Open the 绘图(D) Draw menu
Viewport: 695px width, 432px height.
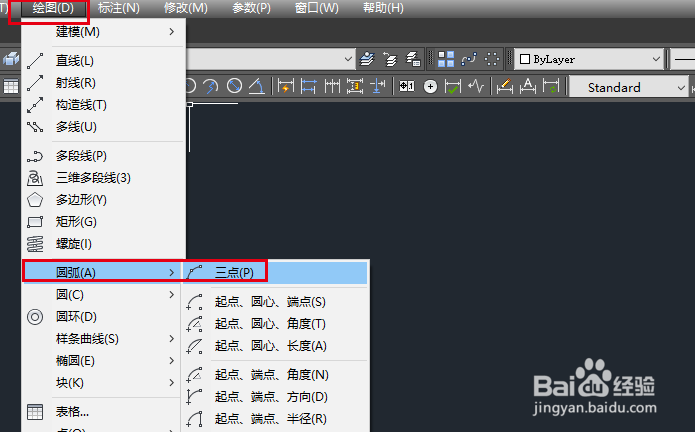coord(53,8)
